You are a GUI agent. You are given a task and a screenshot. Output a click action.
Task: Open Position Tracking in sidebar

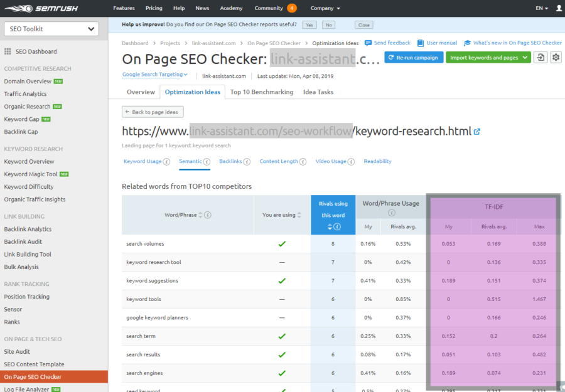26,297
